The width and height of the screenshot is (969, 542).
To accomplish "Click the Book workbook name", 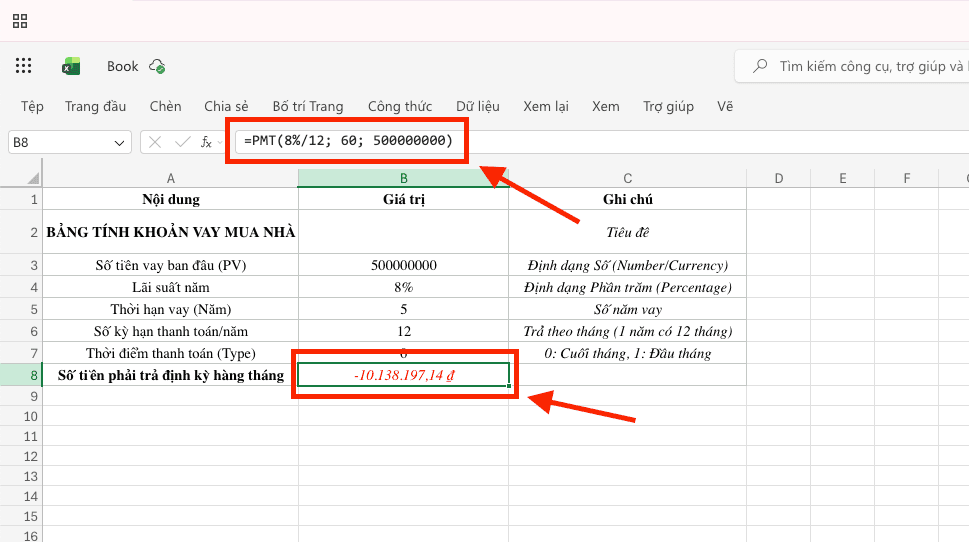I will tap(122, 66).
